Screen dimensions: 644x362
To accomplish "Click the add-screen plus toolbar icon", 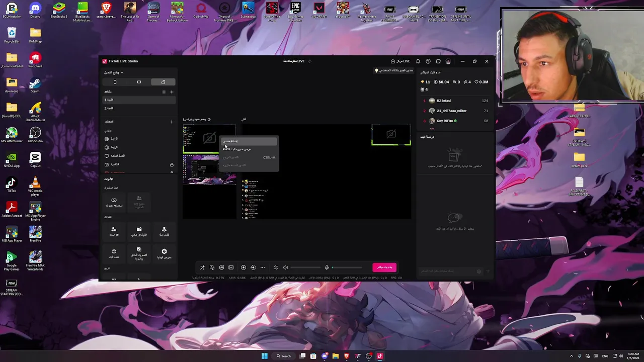I will (x=231, y=267).
